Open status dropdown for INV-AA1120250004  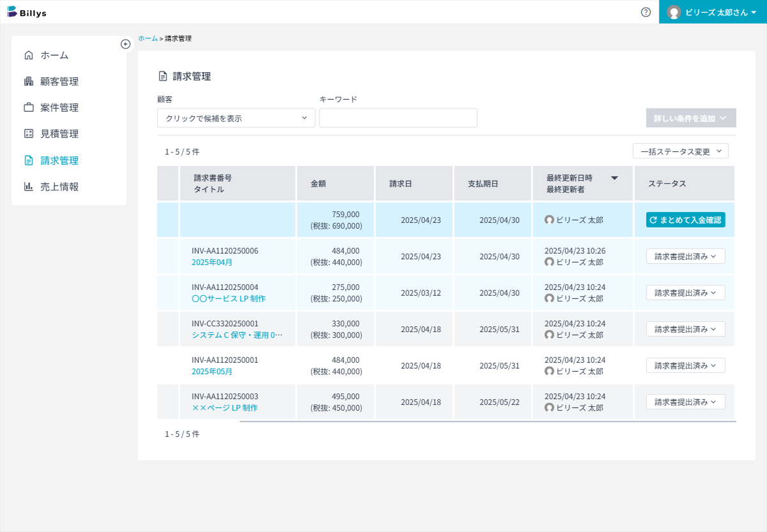(x=686, y=293)
